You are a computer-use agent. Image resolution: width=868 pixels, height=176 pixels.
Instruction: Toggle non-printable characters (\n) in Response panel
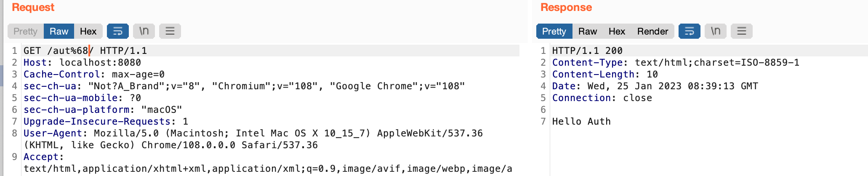716,31
